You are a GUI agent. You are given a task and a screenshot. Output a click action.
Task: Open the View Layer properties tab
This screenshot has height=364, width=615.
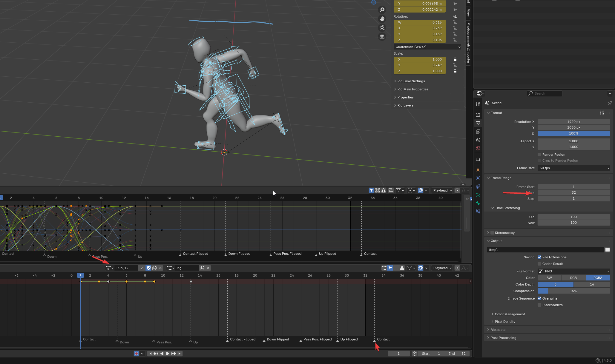pos(478,132)
